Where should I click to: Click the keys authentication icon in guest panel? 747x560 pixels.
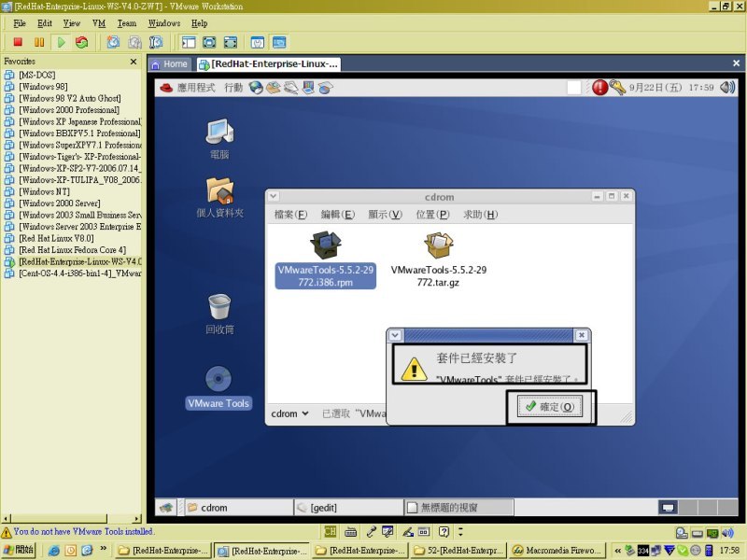click(617, 87)
